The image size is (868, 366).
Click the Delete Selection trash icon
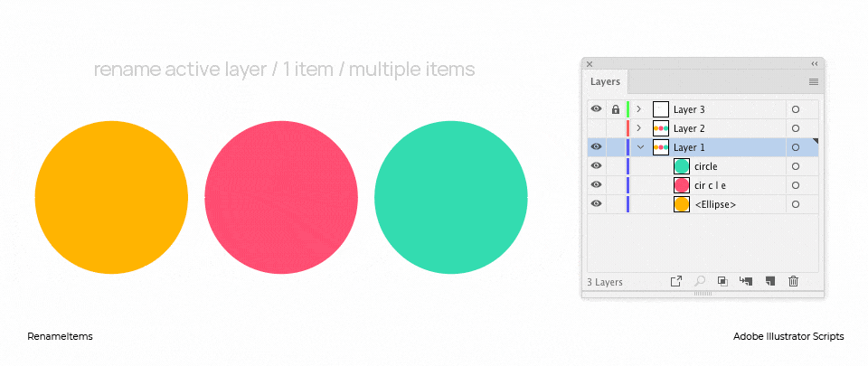tap(793, 281)
